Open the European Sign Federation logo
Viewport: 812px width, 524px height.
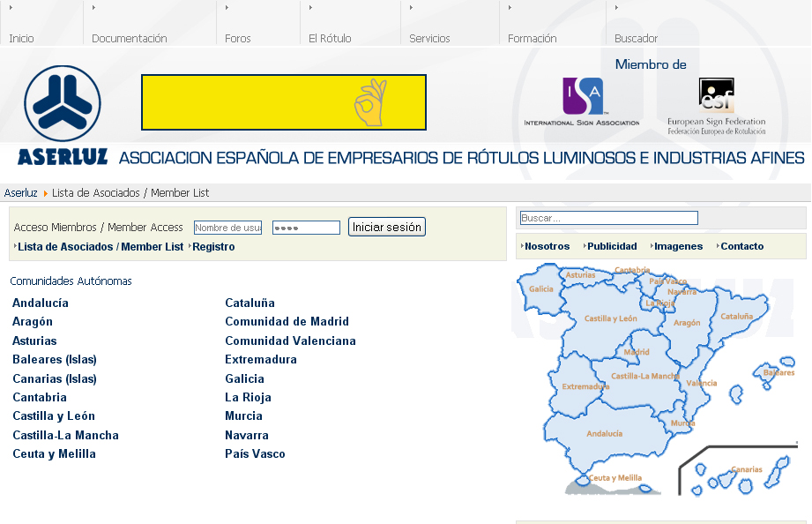pyautogui.click(x=716, y=106)
